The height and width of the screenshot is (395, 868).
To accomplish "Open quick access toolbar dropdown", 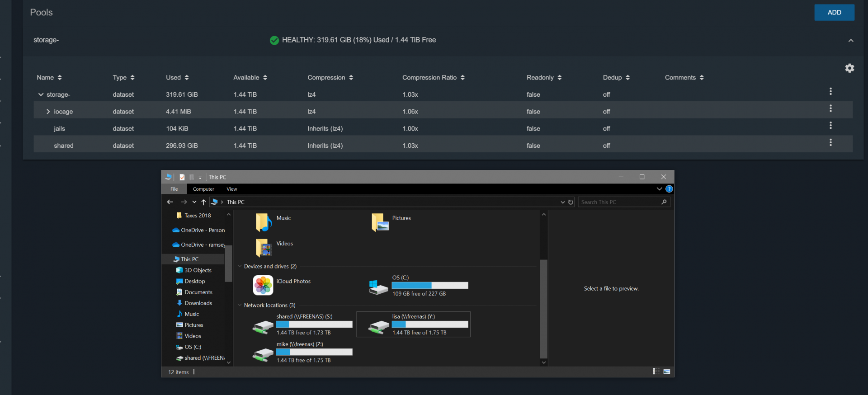I will tap(200, 178).
